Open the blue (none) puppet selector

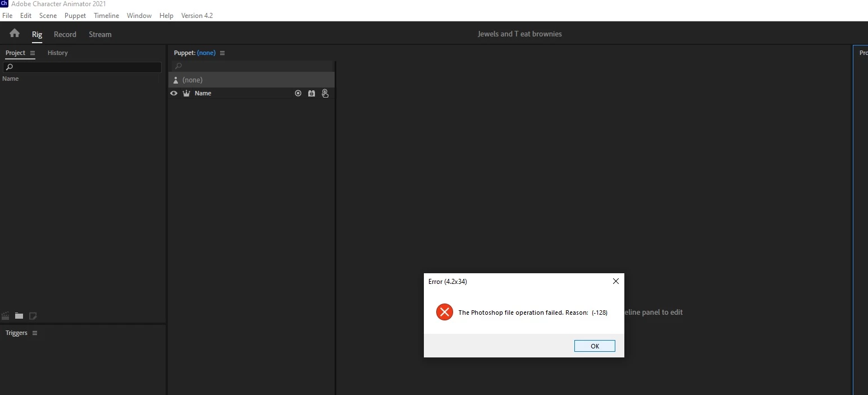[x=206, y=53]
